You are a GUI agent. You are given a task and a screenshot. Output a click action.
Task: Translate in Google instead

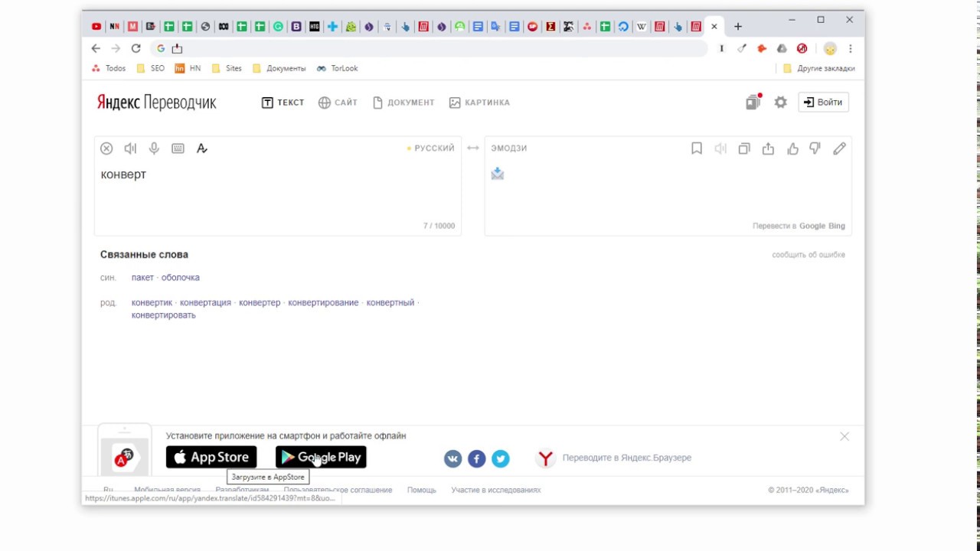point(812,226)
